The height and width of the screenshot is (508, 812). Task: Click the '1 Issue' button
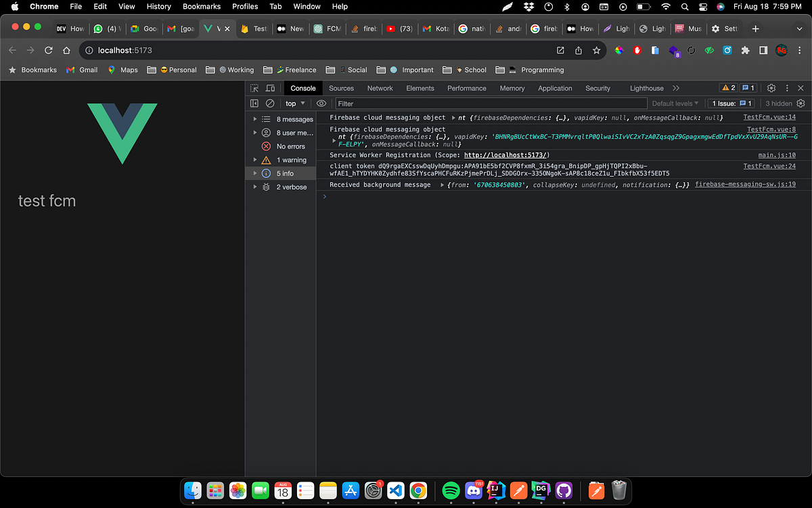pos(731,103)
